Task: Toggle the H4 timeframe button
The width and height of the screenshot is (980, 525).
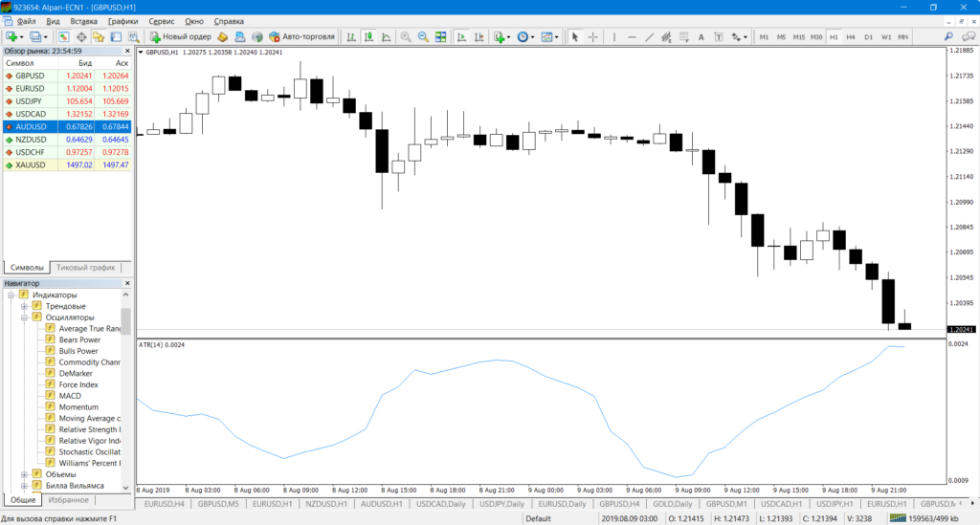Action: [x=851, y=37]
